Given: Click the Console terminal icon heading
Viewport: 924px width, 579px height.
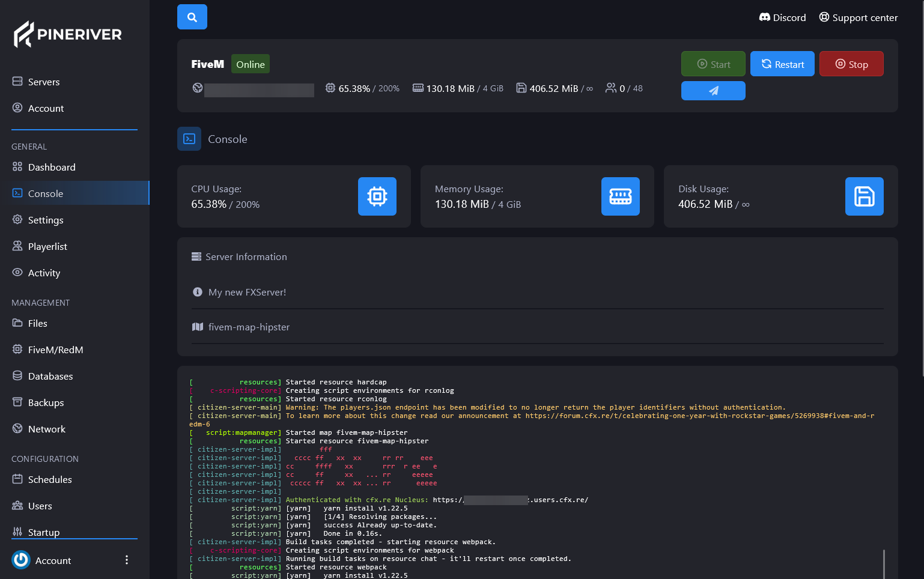Looking at the screenshot, I should [189, 139].
